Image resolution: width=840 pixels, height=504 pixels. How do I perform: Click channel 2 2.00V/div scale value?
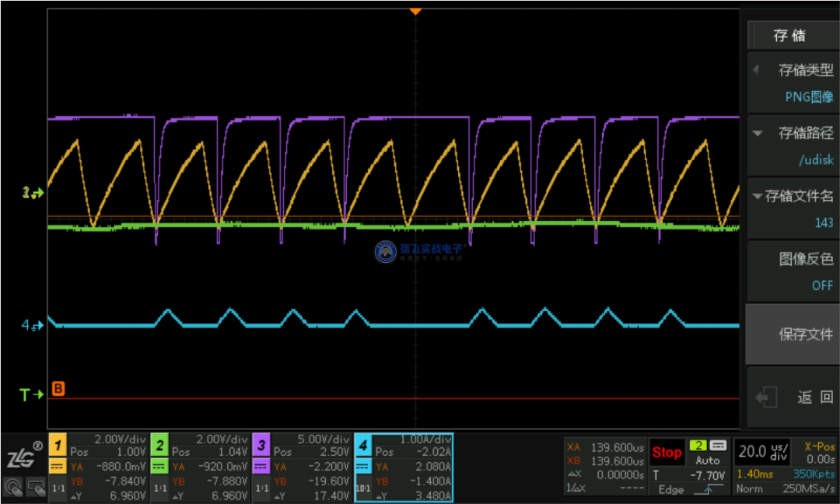(222, 439)
